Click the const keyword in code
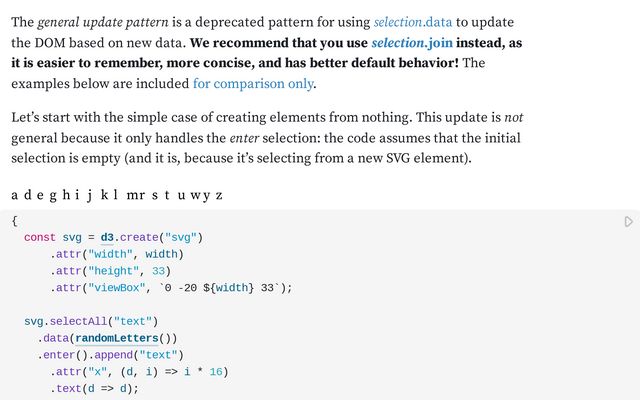 pos(40,238)
